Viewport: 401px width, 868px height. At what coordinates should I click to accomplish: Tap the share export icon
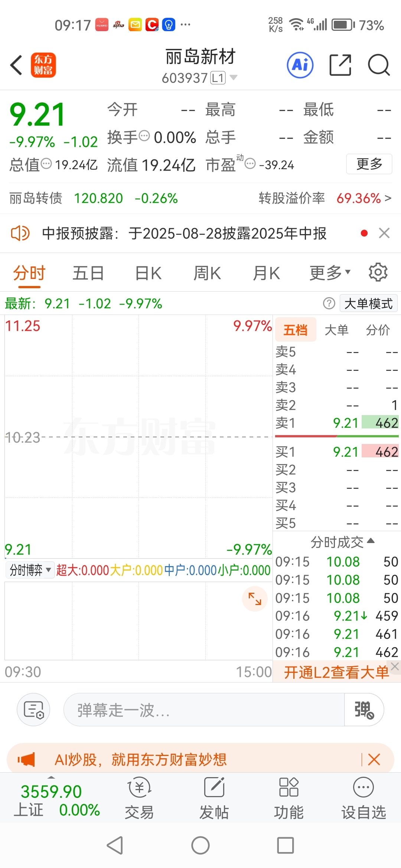click(x=340, y=65)
